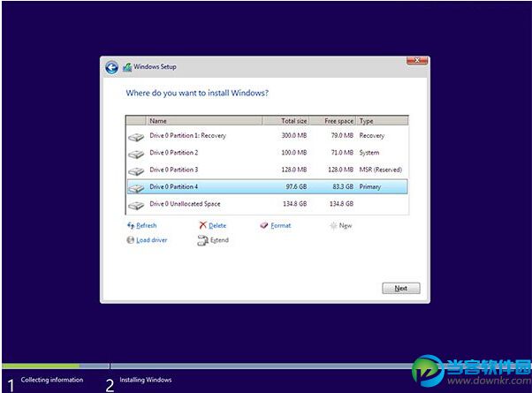Click the Recovery type cell

(372, 136)
